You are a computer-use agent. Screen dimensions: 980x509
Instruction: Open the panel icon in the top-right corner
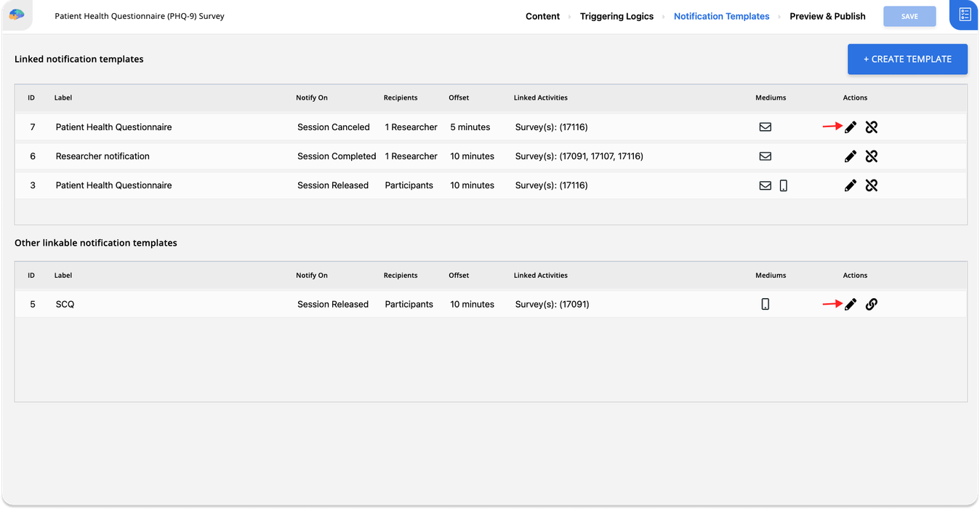tap(965, 15)
